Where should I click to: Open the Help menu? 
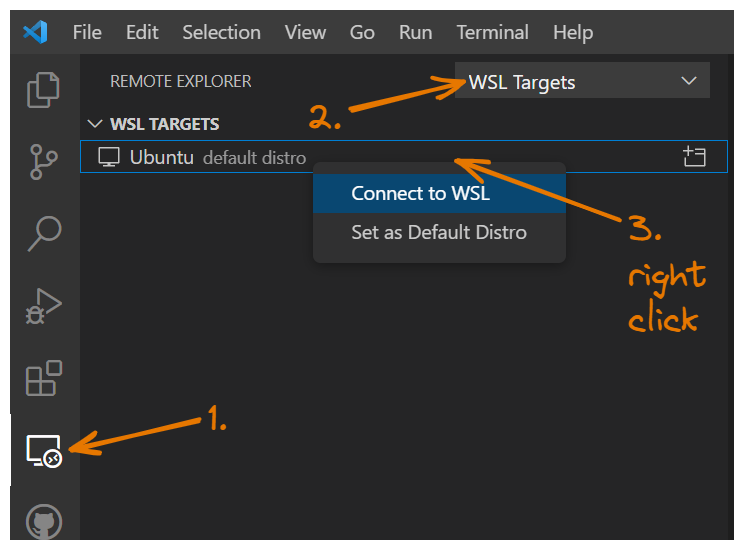(572, 32)
